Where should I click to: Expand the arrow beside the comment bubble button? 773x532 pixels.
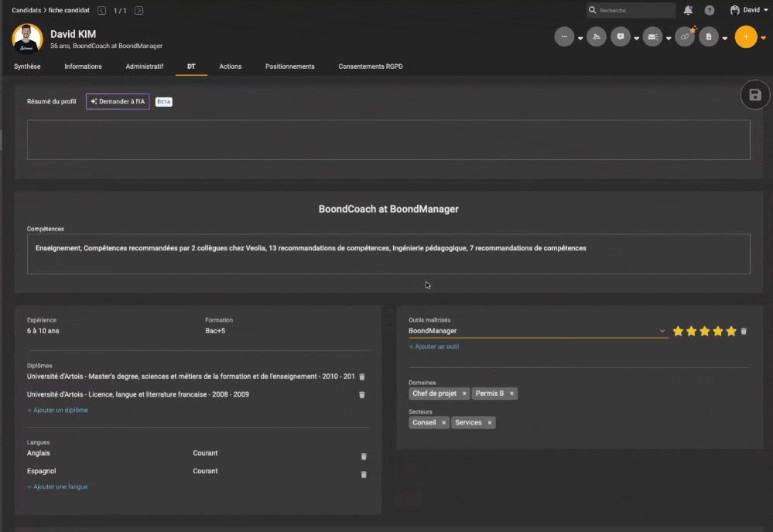[x=637, y=38]
